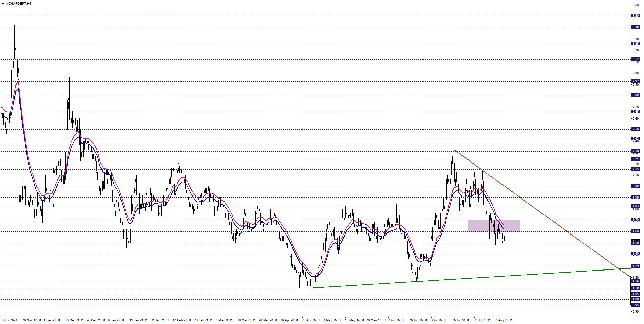Click the 1.16 price level label

coord(636,281)
